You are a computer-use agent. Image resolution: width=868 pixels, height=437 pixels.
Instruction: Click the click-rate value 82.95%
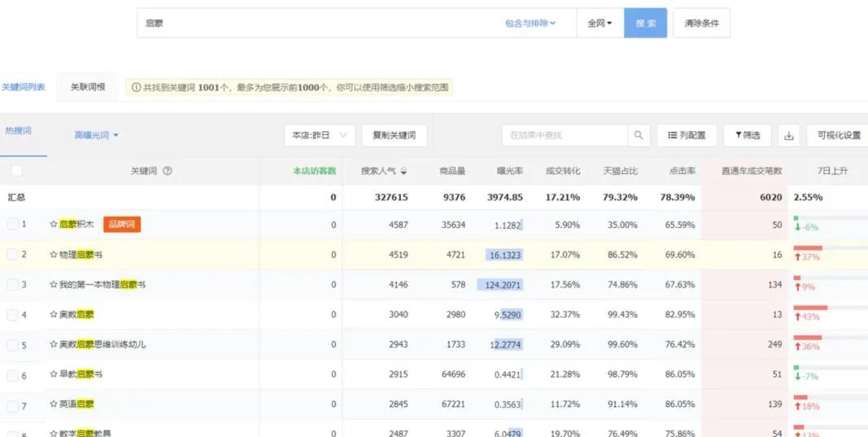point(680,315)
